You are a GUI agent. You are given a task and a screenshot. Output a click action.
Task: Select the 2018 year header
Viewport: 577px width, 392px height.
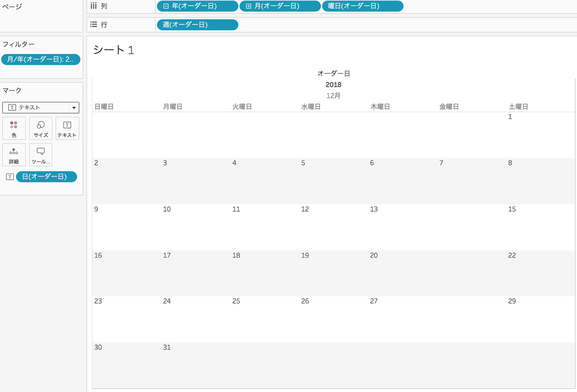point(334,85)
